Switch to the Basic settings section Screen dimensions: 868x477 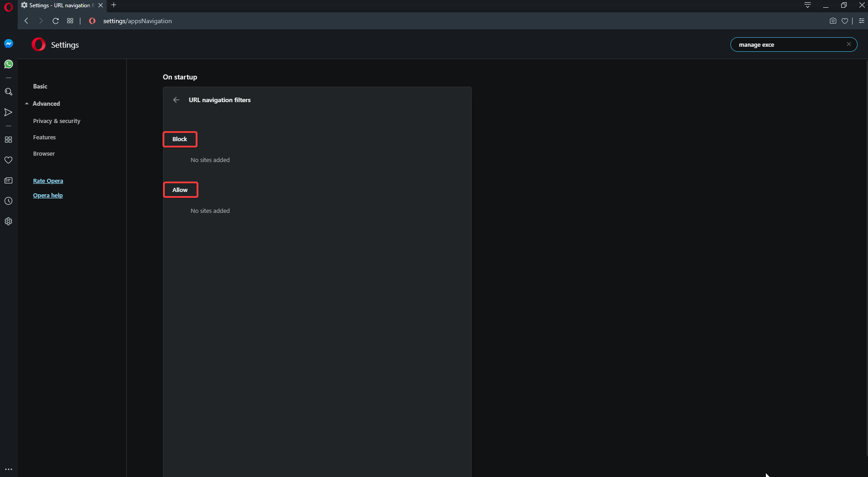[40, 86]
